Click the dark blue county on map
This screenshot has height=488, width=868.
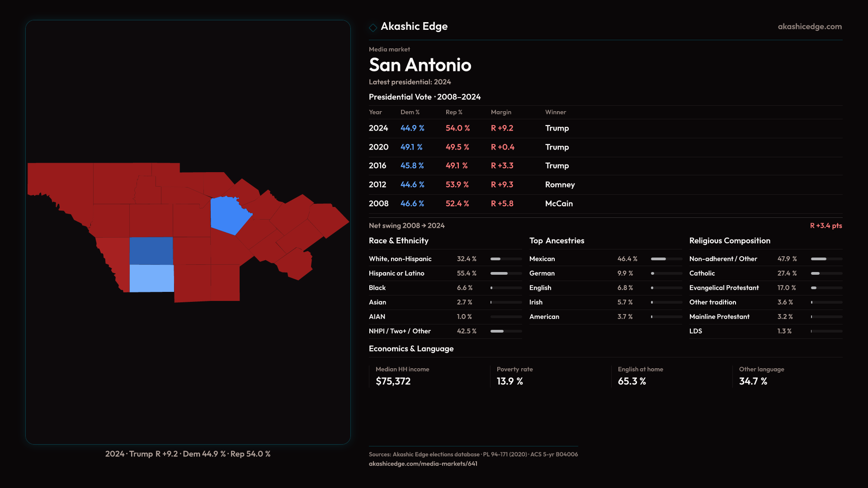(151, 251)
